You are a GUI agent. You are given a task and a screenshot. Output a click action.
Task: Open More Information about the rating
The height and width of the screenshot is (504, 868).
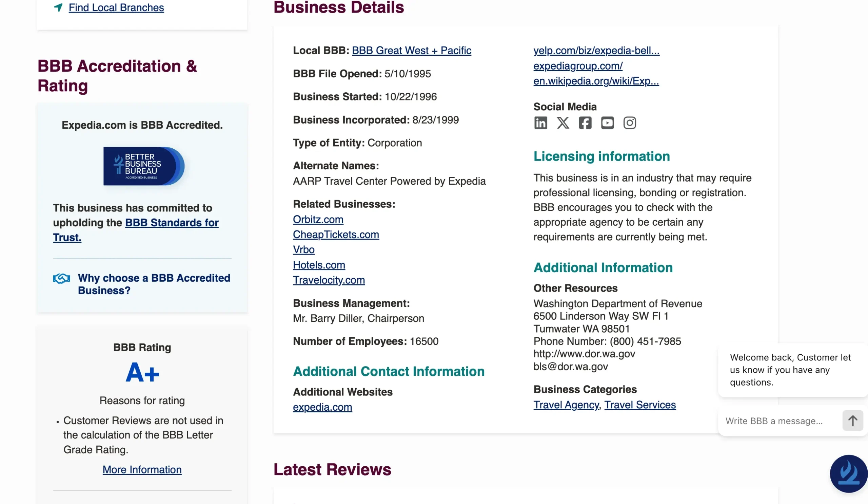pos(142,469)
